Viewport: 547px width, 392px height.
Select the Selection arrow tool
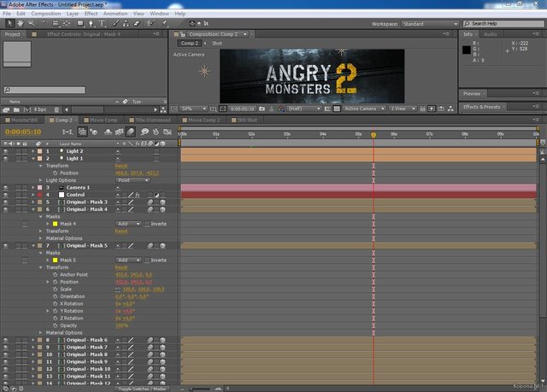(x=9, y=23)
